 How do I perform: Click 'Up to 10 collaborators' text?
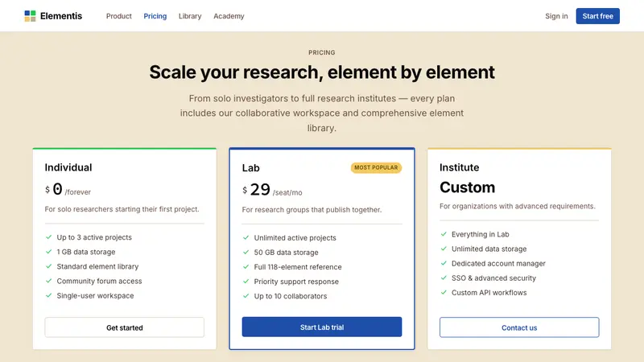click(x=291, y=296)
